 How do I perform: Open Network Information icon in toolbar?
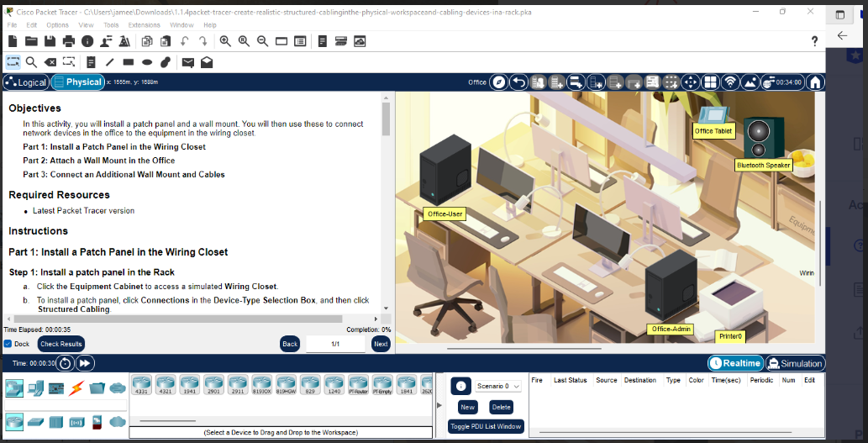pos(87,41)
